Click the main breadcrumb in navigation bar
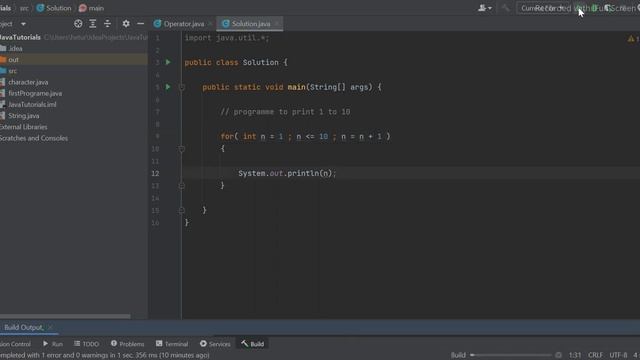Image resolution: width=640 pixels, height=360 pixels. [x=91, y=8]
